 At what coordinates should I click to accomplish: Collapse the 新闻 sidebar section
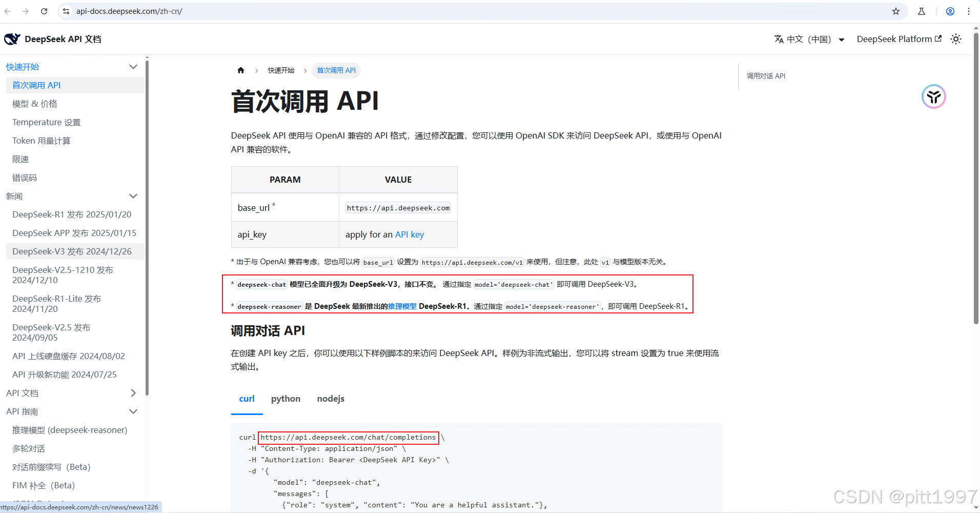(x=133, y=196)
